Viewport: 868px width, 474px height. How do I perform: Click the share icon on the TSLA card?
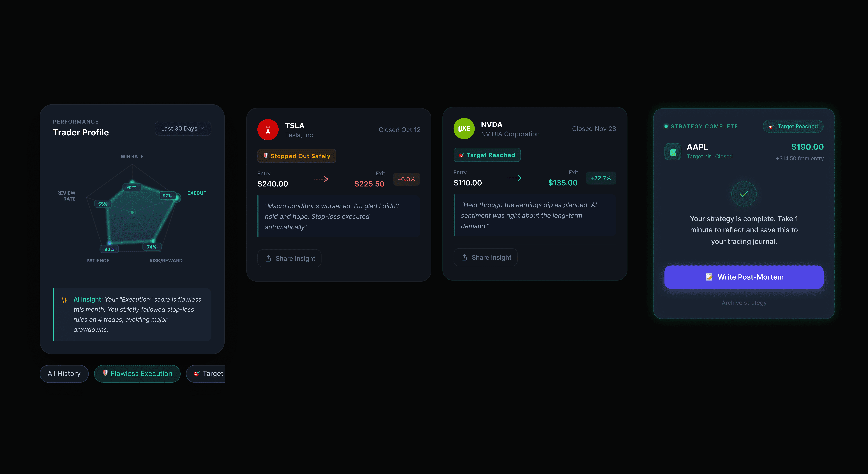pyautogui.click(x=268, y=259)
